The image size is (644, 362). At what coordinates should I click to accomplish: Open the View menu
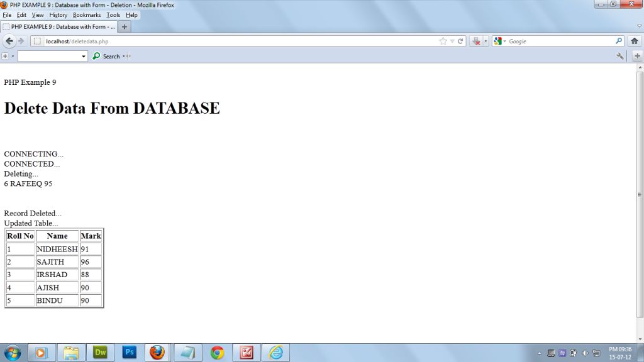(x=37, y=15)
